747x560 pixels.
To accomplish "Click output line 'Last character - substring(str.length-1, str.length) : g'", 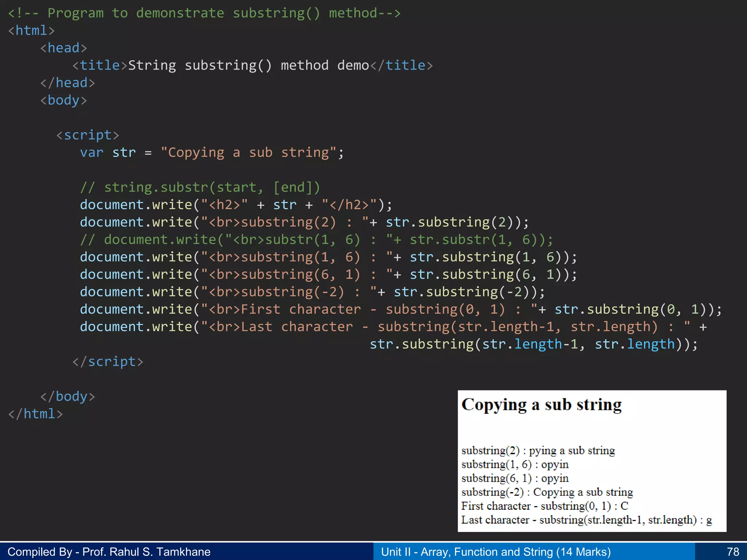I will 587,520.
